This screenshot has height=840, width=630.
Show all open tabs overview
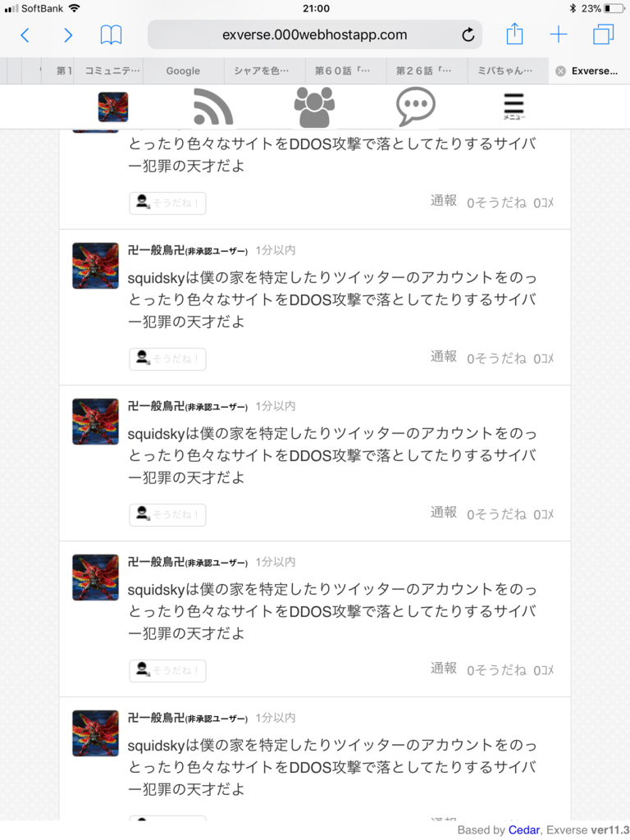click(603, 34)
